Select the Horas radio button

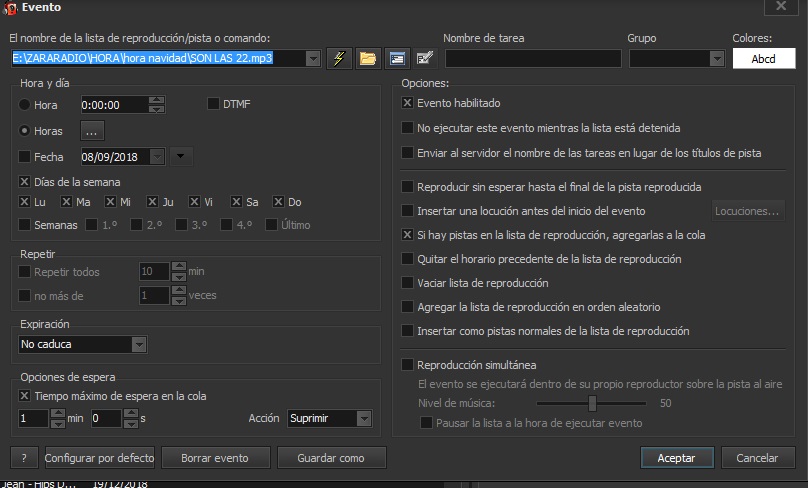point(24,131)
